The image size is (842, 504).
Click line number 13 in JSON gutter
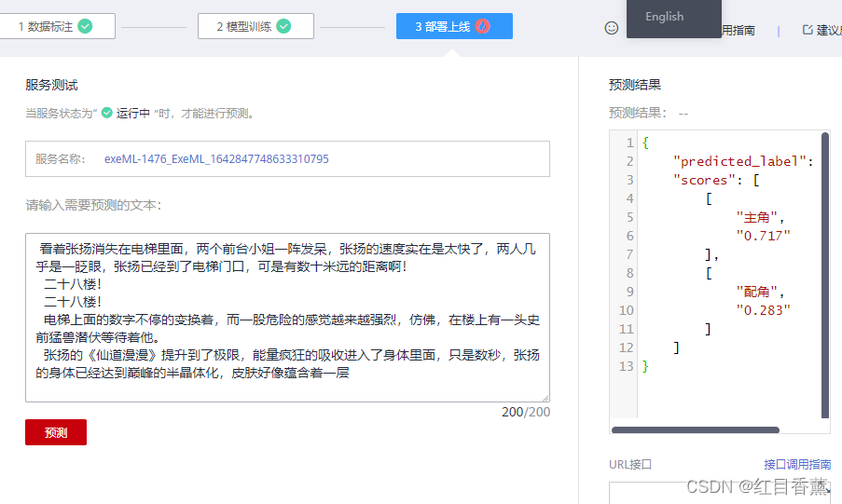click(x=626, y=366)
